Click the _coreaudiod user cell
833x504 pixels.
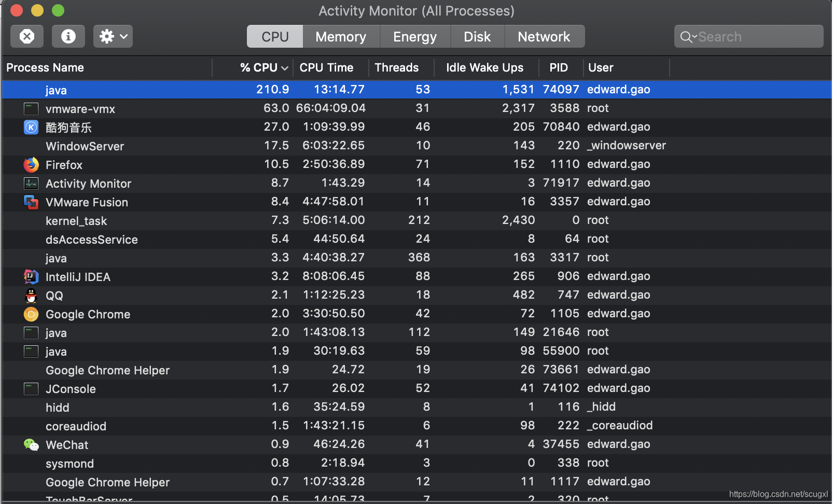(620, 425)
